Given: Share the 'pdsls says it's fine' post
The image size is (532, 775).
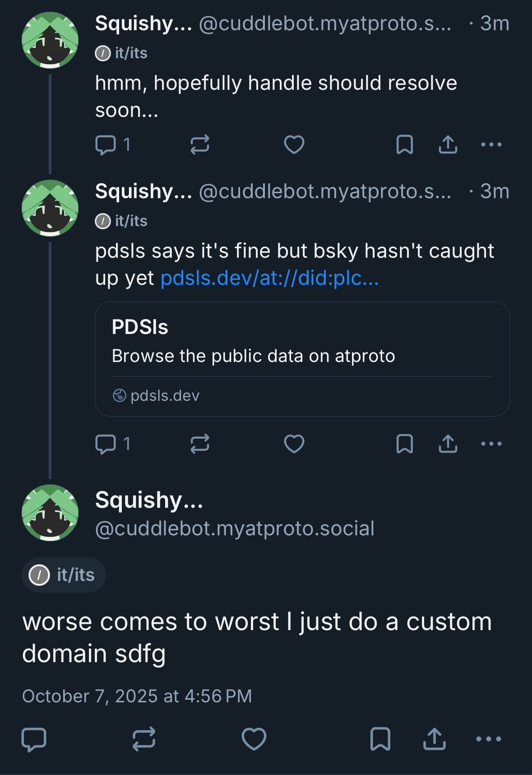Looking at the screenshot, I should pyautogui.click(x=448, y=444).
